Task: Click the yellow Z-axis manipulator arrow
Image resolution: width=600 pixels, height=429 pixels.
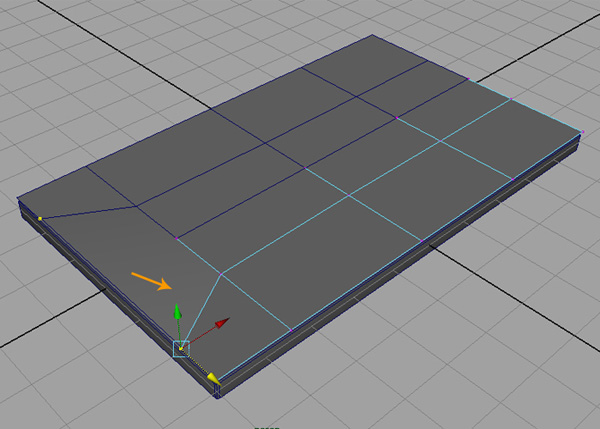Action: [212, 377]
